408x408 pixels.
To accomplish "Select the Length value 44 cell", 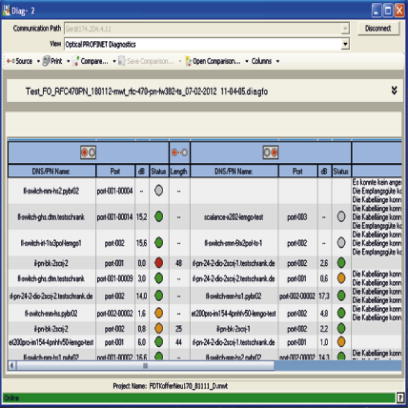I will (x=179, y=342).
